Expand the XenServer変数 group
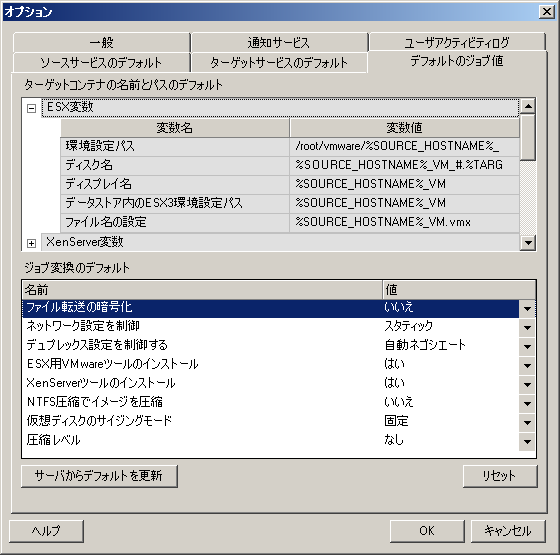The height and width of the screenshot is (555, 560). click(31, 243)
